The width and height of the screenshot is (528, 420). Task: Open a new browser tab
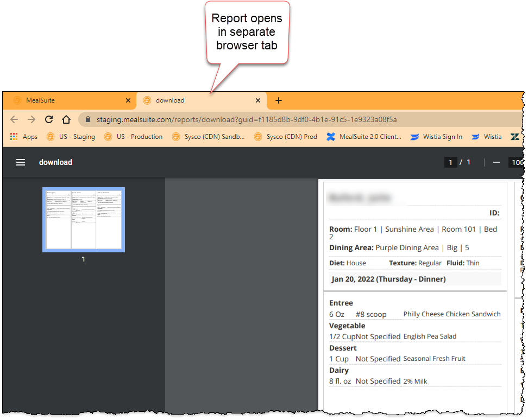[279, 100]
